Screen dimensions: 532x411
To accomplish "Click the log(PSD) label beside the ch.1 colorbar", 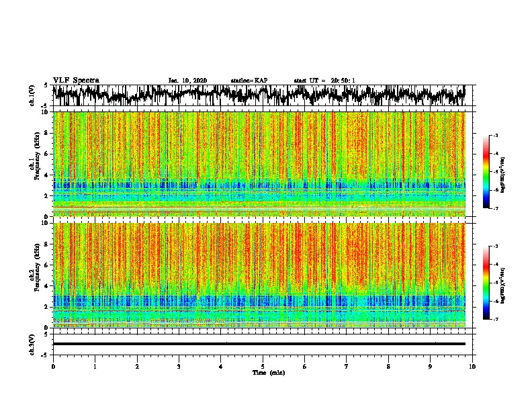I will pos(503,175).
